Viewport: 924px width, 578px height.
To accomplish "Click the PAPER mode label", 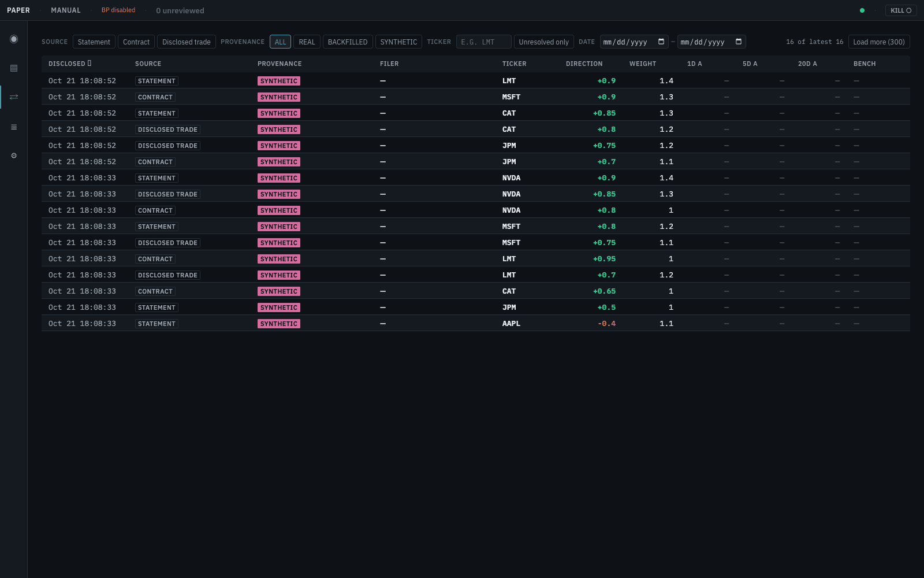I will (x=18, y=10).
